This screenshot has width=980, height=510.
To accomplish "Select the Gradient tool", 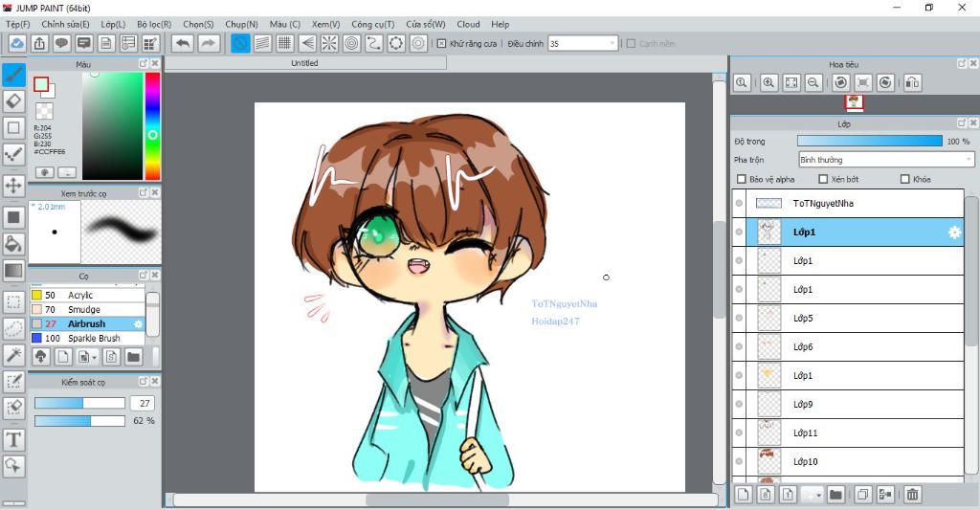I will [x=13, y=271].
